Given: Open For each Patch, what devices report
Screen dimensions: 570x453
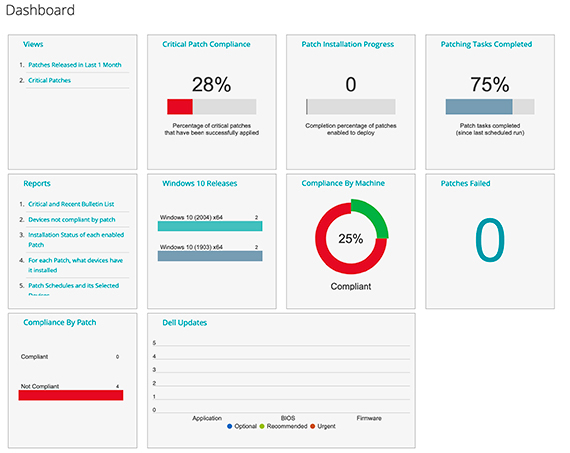Looking at the screenshot, I should coord(75,265).
